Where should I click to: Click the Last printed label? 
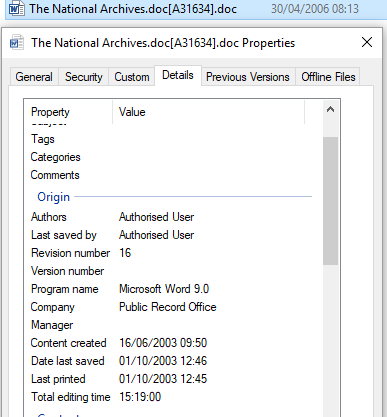pos(58,379)
